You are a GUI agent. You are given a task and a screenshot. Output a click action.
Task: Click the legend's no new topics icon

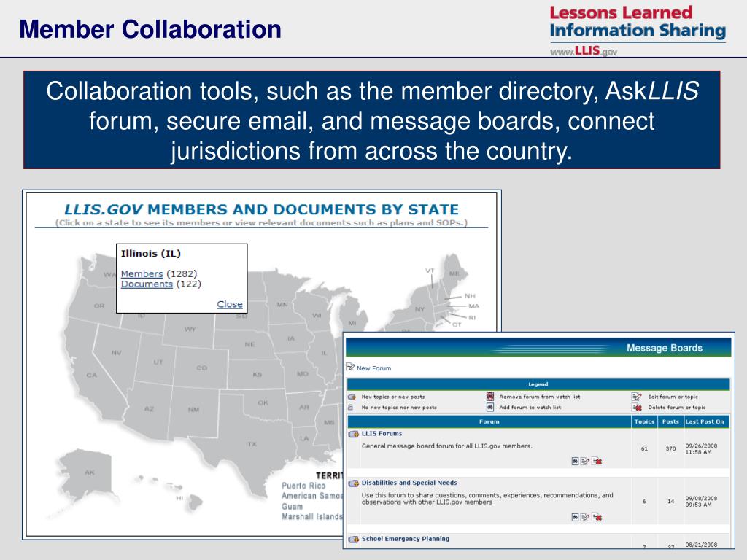coord(351,407)
